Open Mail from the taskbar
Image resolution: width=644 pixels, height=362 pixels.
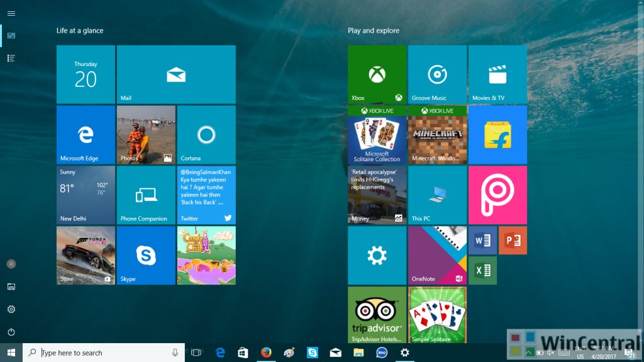[x=336, y=353]
